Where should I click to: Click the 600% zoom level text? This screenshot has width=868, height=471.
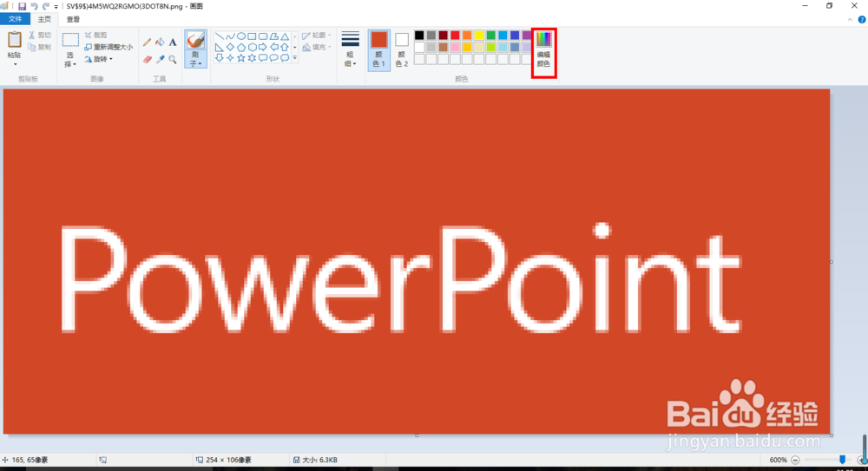click(x=778, y=460)
